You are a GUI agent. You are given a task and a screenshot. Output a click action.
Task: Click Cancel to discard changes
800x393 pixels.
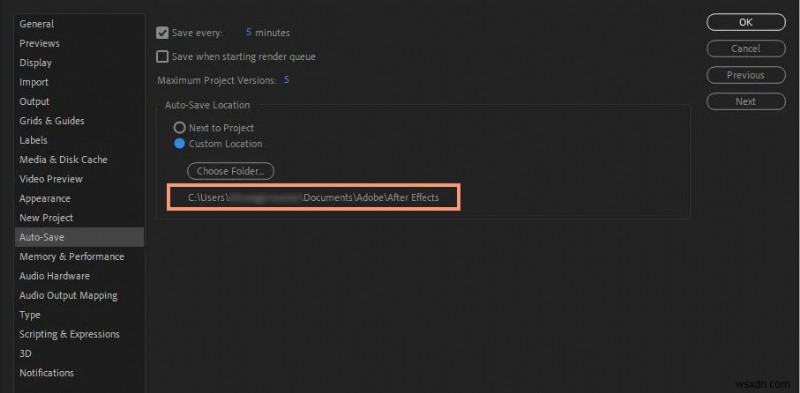pyautogui.click(x=746, y=48)
